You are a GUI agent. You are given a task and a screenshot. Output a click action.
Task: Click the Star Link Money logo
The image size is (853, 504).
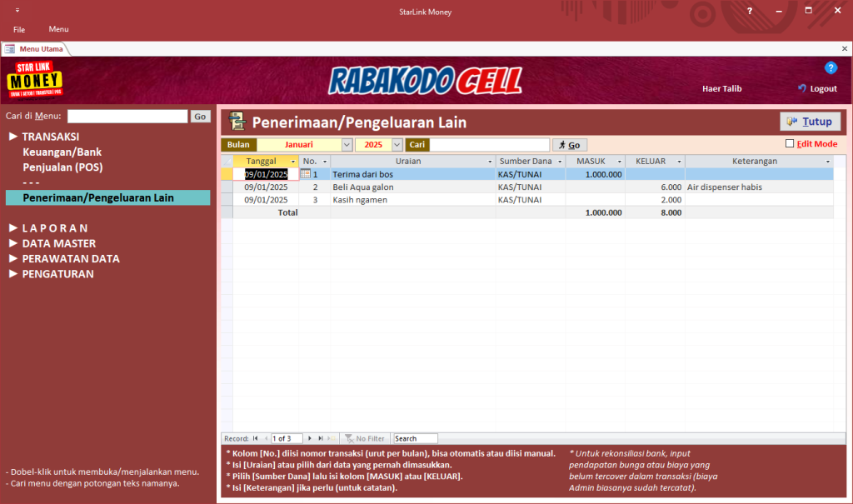(35, 81)
